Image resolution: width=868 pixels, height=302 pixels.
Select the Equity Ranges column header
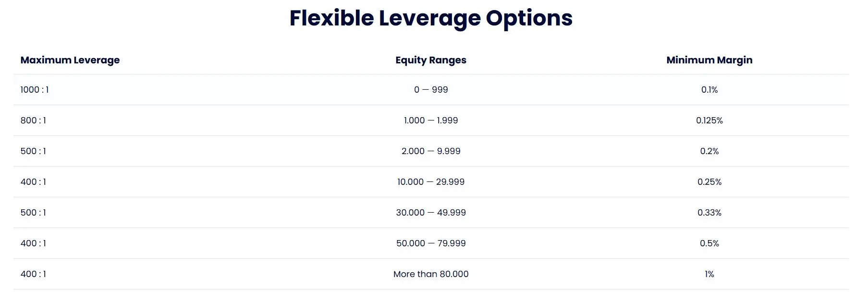(x=431, y=60)
